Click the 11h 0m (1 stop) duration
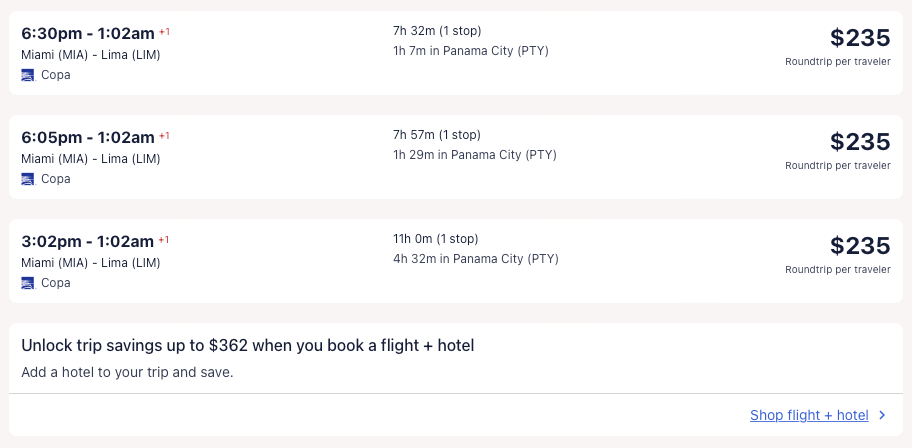 click(x=436, y=239)
